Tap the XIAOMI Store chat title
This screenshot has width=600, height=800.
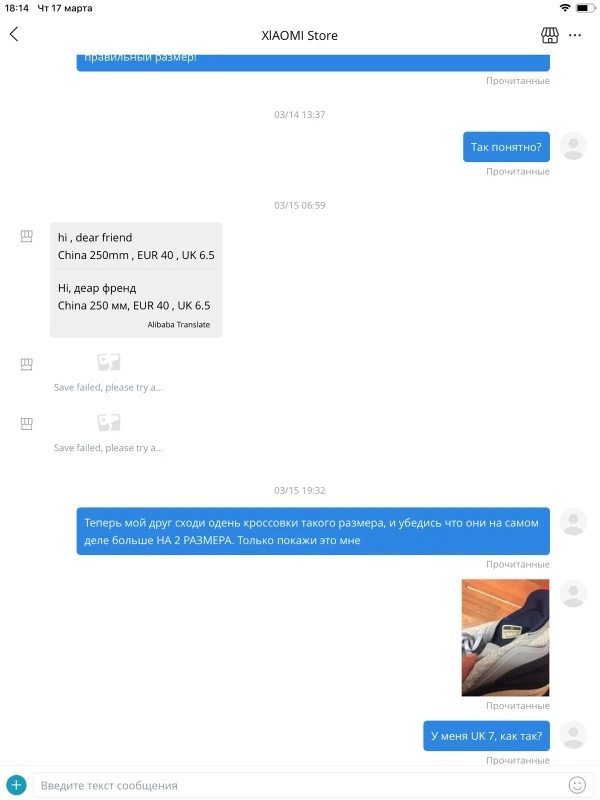299,35
